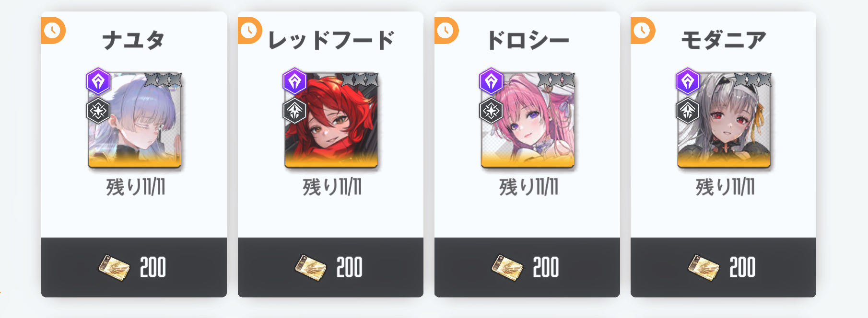Click gray class hexagon icon on ナユタ portrait
This screenshot has height=318, width=868.
98,111
